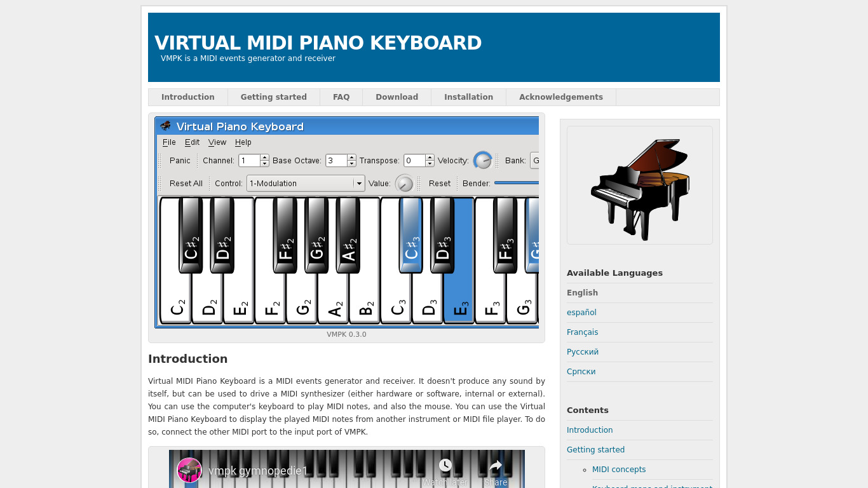Image resolution: width=868 pixels, height=488 pixels.
Task: Click the Base Octave spinbox field
Action: coord(341,161)
